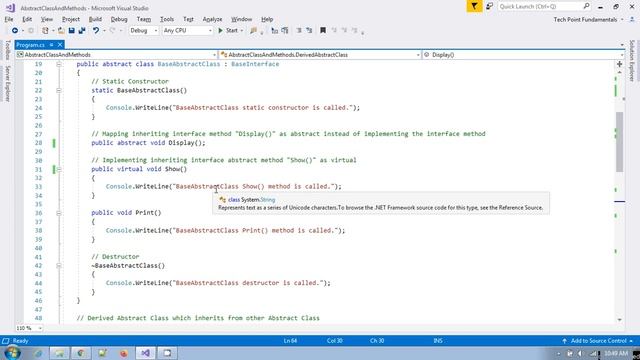Open the Debug menu

[119, 19]
